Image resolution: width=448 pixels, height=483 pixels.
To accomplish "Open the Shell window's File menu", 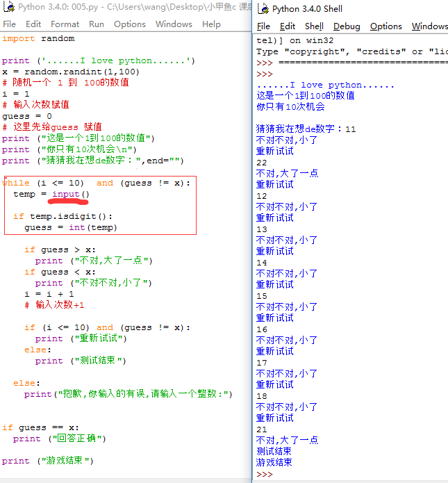I will (264, 26).
